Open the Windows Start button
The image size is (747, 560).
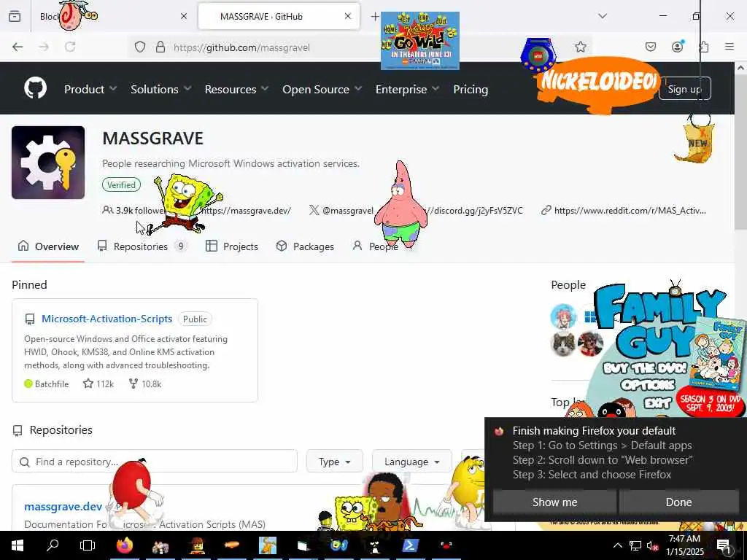(18, 545)
